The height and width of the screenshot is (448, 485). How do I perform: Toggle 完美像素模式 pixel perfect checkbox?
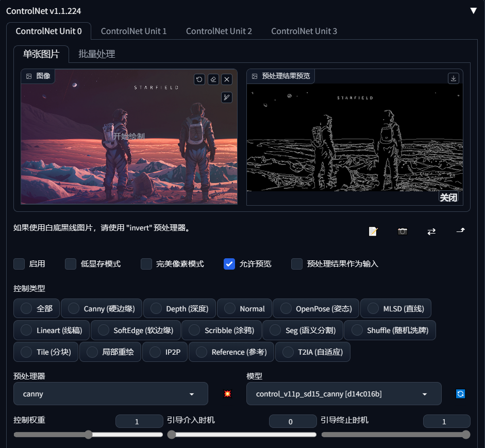(x=146, y=264)
